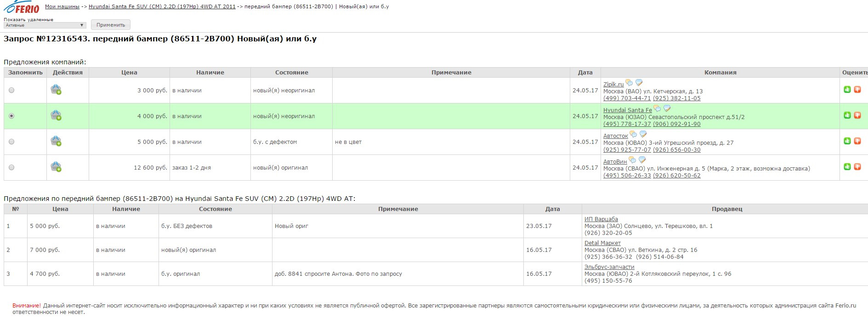
Task: Click the Применить button
Action: [111, 25]
